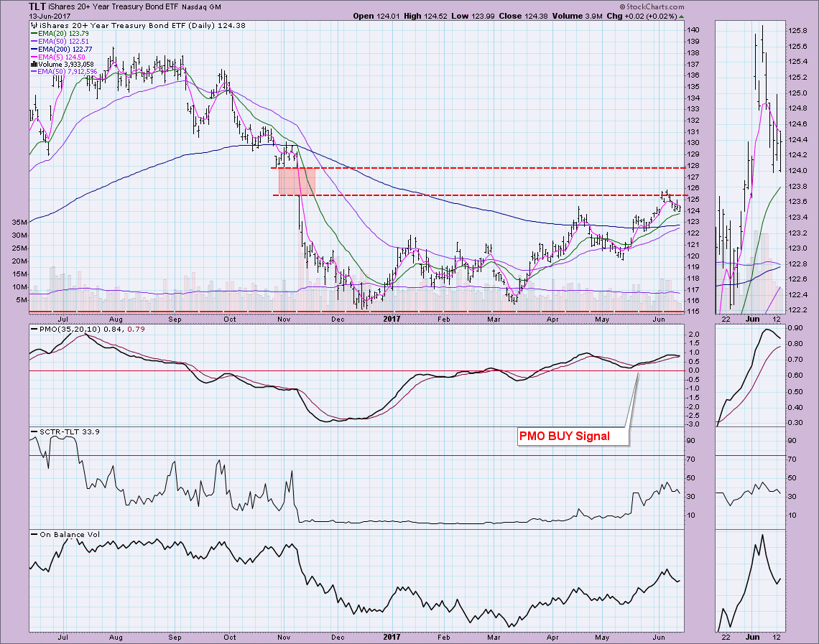Click the 124.0 label on zoomed panel axis
Screen dimensions: 819x644
click(x=797, y=171)
